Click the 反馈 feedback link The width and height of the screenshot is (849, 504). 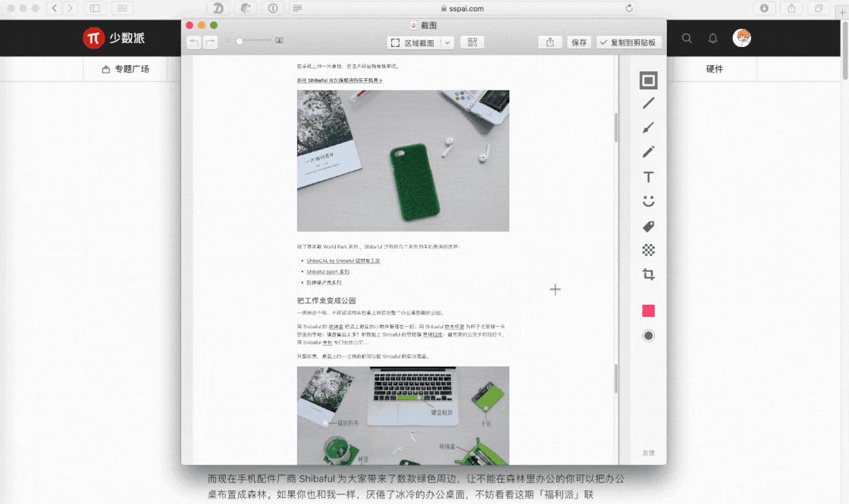click(x=648, y=452)
